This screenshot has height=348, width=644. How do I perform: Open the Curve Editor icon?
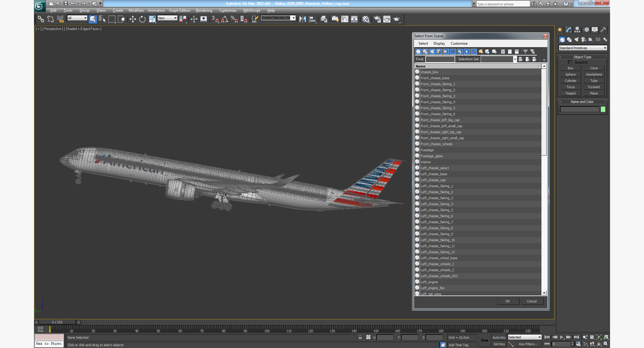[345, 19]
